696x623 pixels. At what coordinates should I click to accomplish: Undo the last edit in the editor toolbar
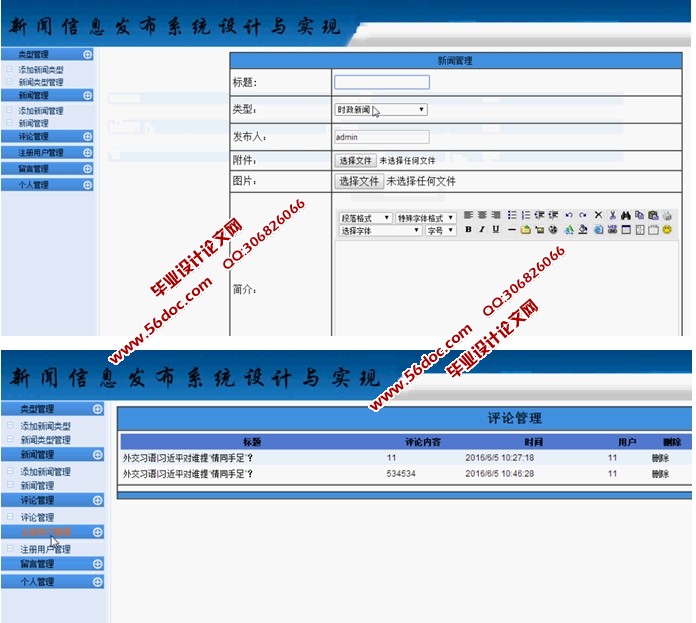(x=569, y=215)
